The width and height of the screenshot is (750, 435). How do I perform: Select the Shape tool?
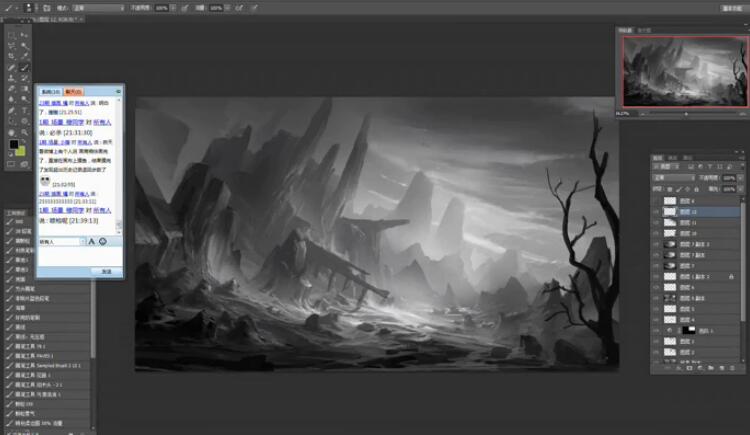click(24, 122)
